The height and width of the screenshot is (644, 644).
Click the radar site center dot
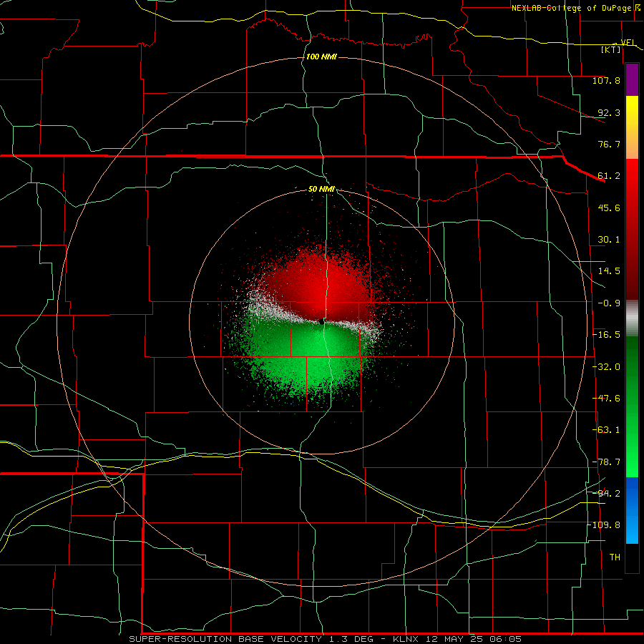click(x=321, y=322)
